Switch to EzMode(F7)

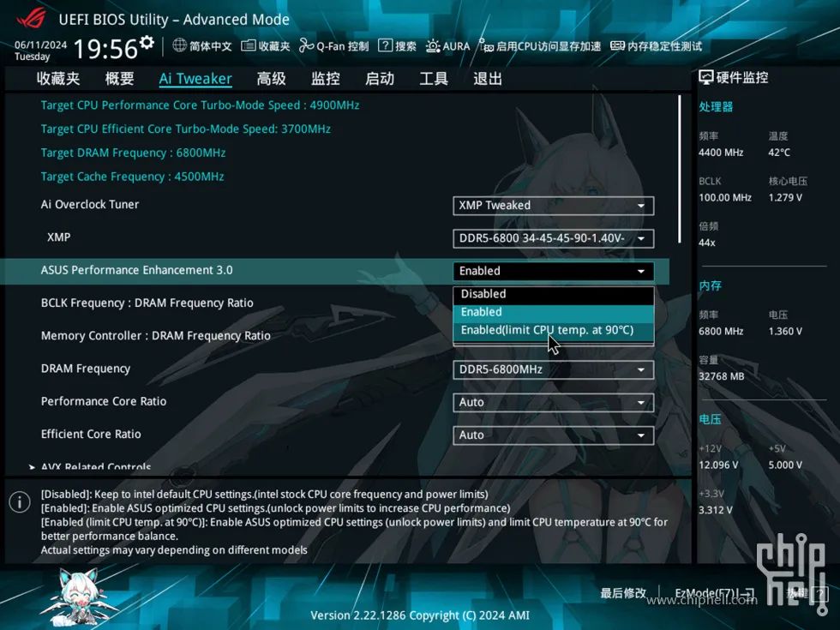715,593
